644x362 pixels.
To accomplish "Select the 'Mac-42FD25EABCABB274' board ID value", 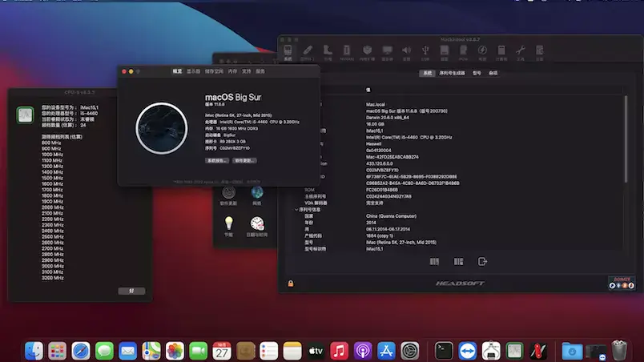I will (392, 157).
